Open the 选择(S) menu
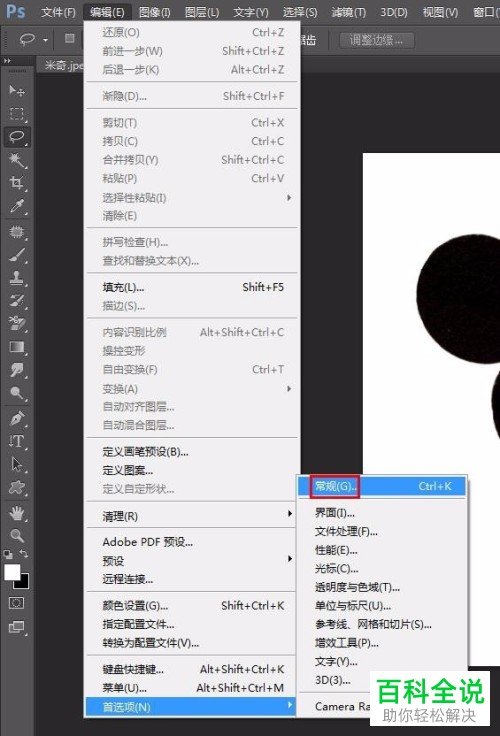500x736 pixels. point(300,12)
